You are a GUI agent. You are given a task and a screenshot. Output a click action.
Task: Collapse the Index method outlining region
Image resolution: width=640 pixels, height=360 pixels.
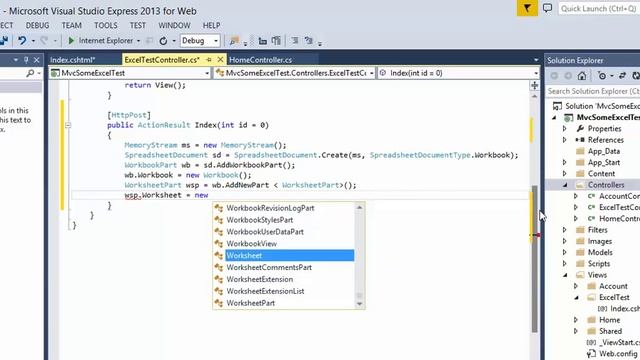point(68,125)
